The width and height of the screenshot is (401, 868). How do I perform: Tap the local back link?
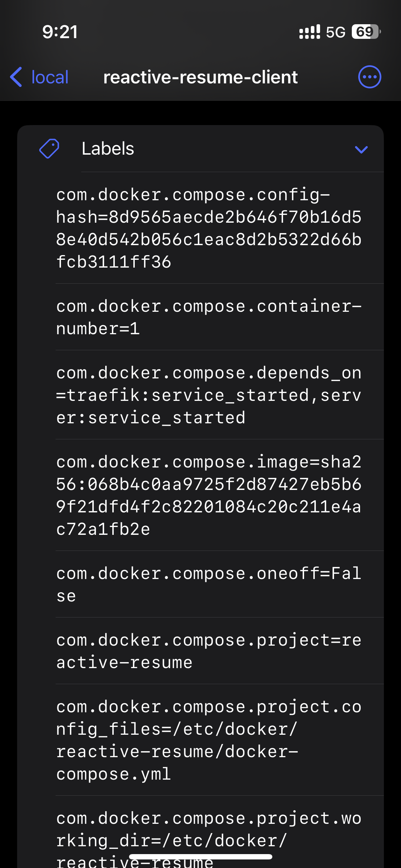coord(49,77)
